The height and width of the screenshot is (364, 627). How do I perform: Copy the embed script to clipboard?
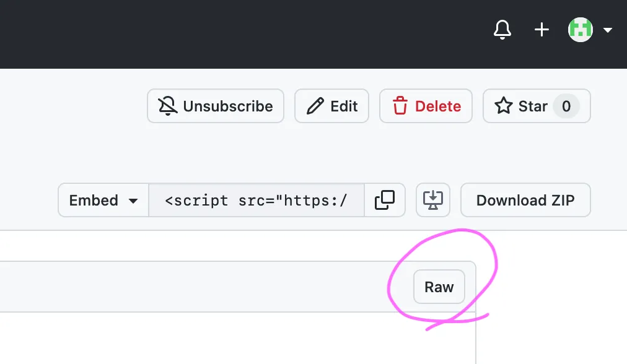(385, 200)
